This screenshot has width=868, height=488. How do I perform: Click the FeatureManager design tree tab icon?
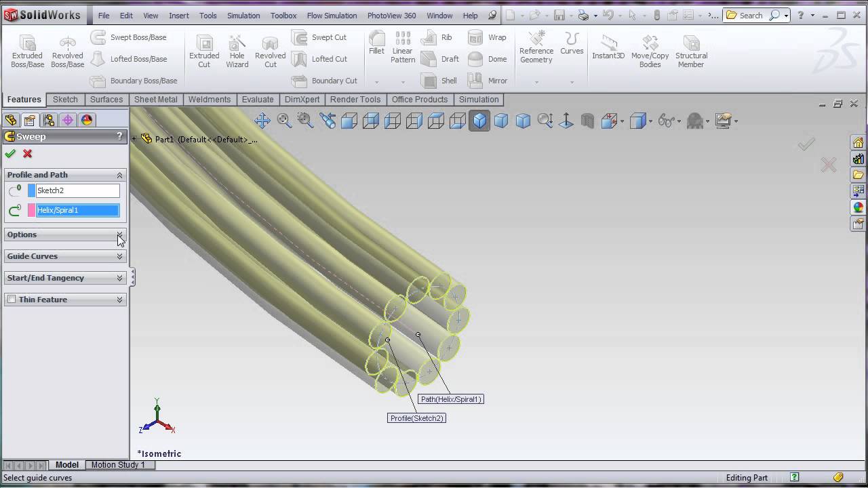11,120
